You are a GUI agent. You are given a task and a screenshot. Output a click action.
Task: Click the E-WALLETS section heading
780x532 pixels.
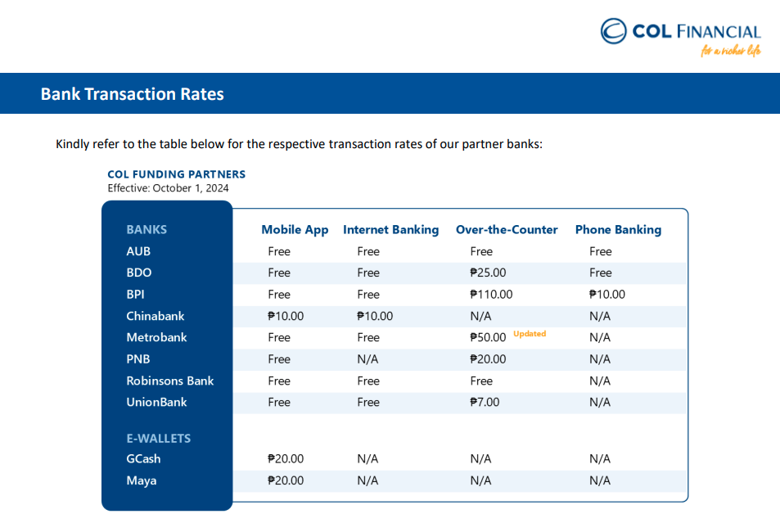coord(159,439)
